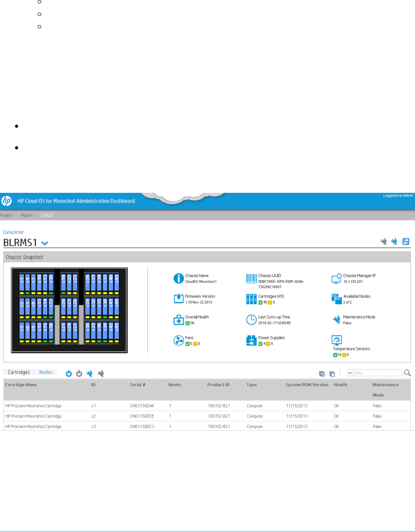
Task: Click the c3 ID cell
Action: point(94,426)
